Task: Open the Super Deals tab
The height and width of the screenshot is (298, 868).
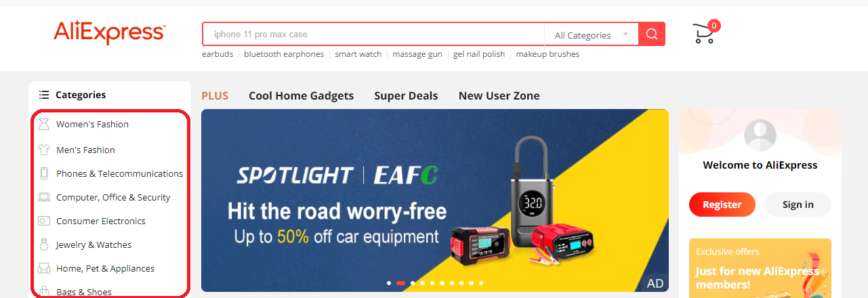Action: [406, 95]
